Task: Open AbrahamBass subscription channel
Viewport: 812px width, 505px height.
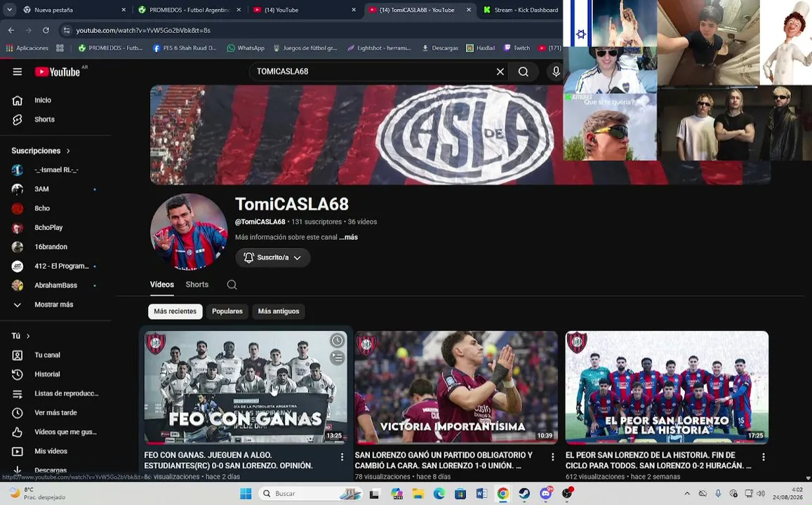Action: click(56, 285)
